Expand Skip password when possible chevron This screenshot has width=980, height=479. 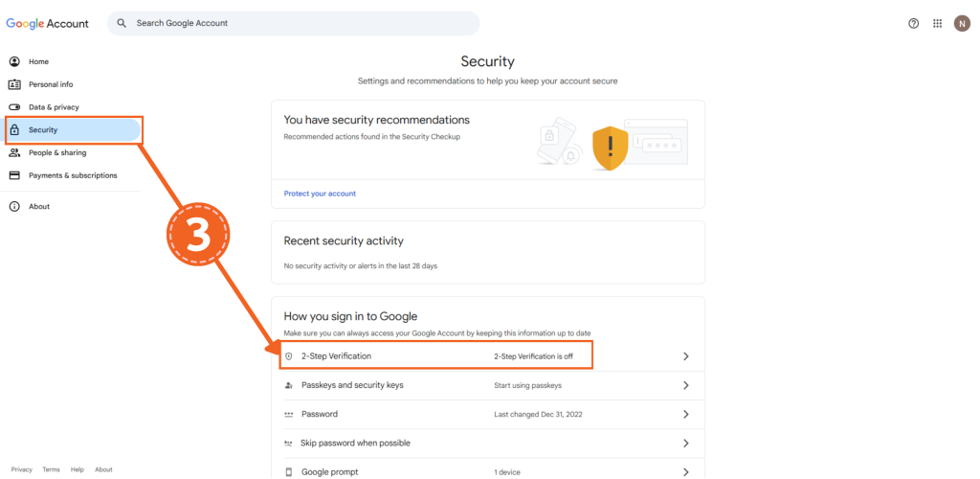[685, 444]
